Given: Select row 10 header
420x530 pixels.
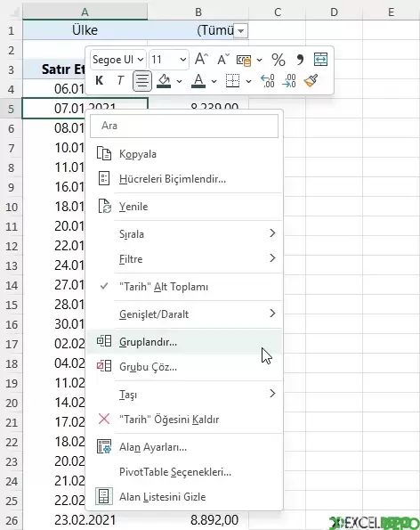Looking at the screenshot, I should pyautogui.click(x=12, y=207).
